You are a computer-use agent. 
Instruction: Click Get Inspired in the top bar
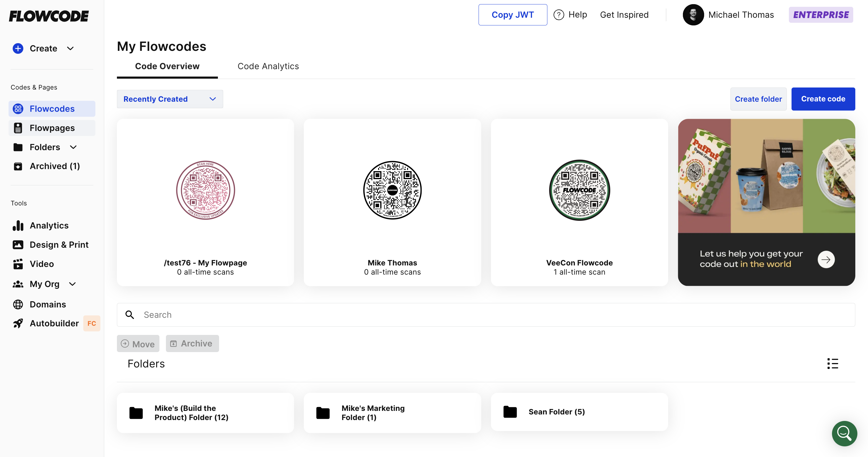pos(624,14)
